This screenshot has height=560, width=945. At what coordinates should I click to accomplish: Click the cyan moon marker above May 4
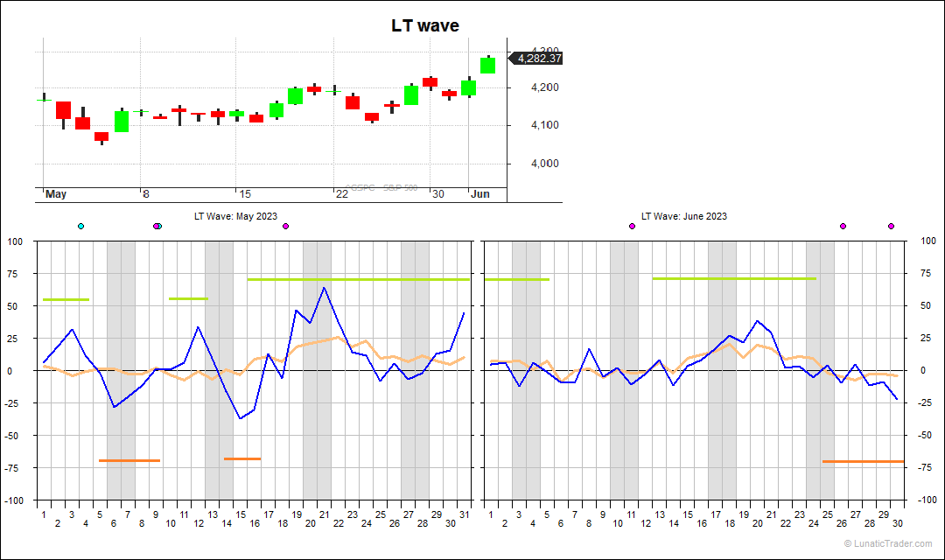pyautogui.click(x=80, y=226)
